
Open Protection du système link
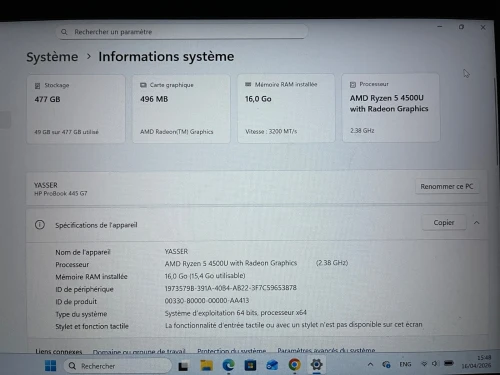pos(232,351)
